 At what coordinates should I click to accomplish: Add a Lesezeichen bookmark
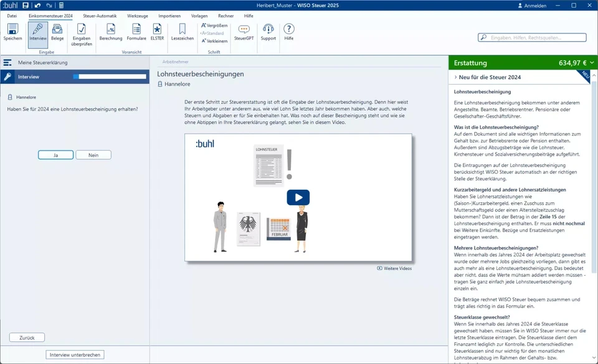point(182,31)
